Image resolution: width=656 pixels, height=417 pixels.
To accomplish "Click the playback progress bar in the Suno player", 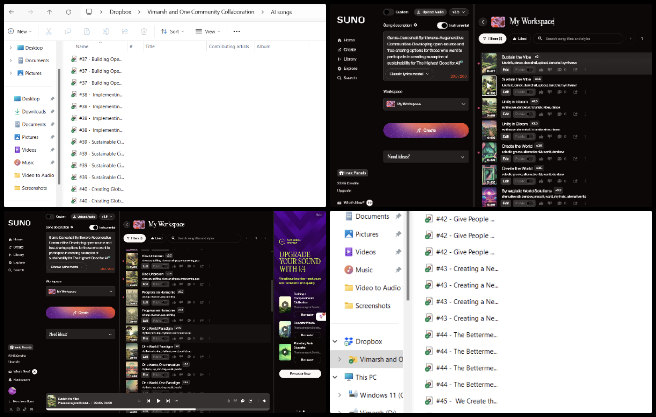I will coord(157,409).
